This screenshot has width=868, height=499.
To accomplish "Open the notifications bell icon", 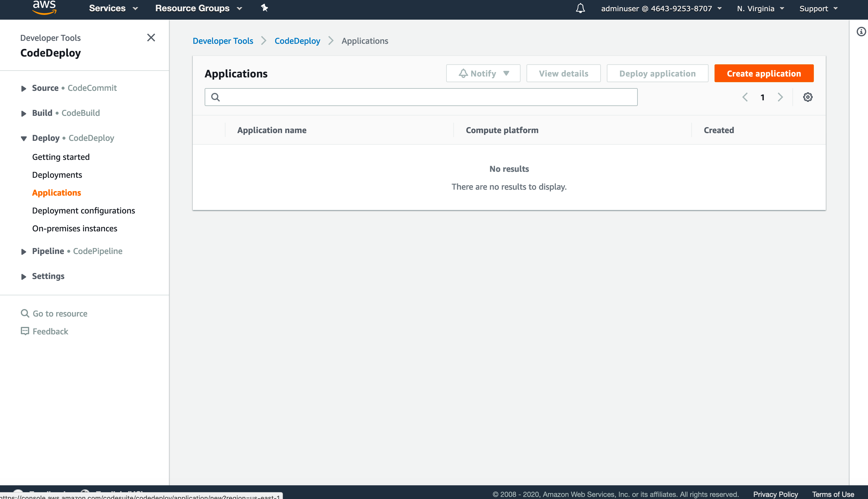I will point(580,8).
